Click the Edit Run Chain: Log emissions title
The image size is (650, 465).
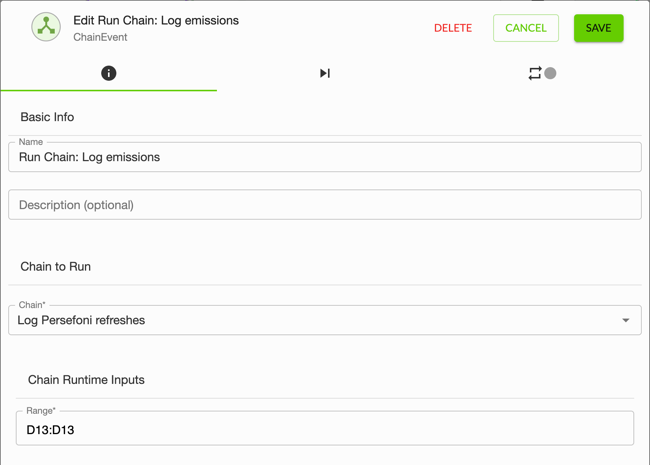click(x=156, y=21)
